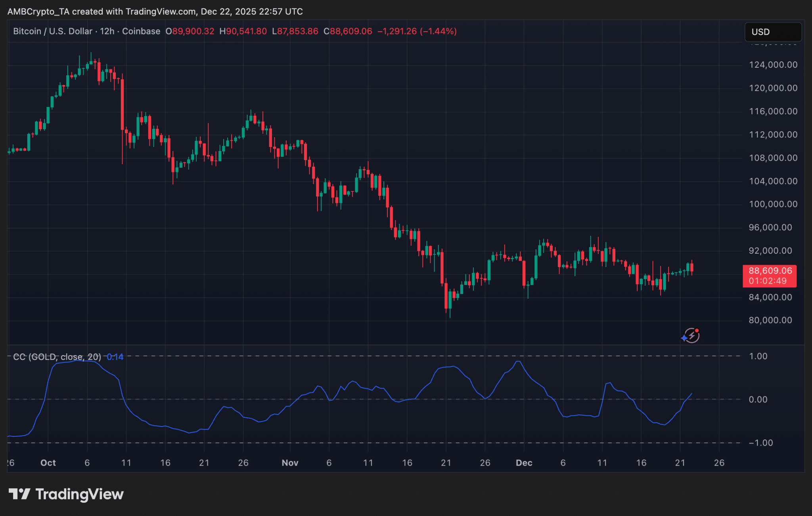This screenshot has width=812, height=516.
Task: Click the lightning event marker icon on the chart
Action: (x=691, y=336)
